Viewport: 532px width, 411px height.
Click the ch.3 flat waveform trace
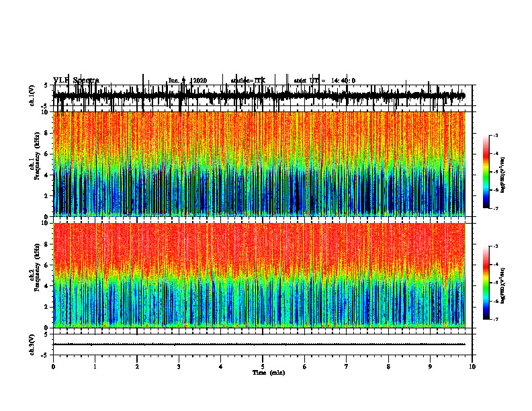pyautogui.click(x=259, y=345)
